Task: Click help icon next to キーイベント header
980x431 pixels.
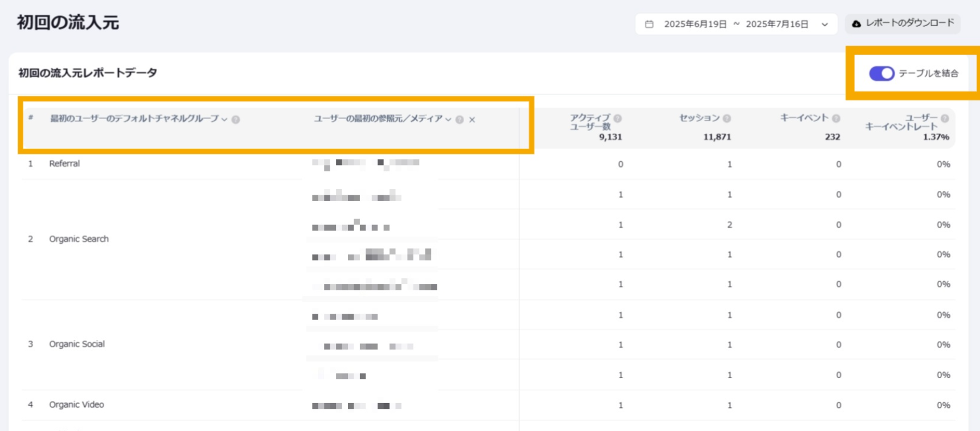Action: coord(836,118)
